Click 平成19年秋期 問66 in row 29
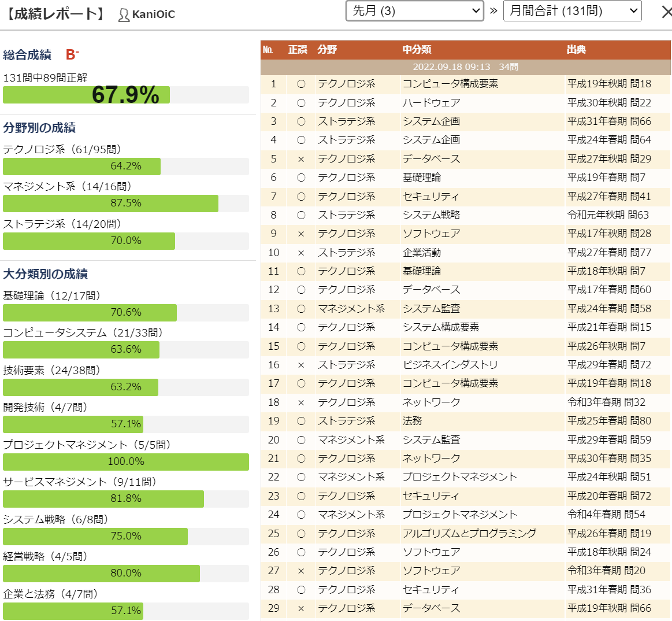This screenshot has height=621, width=672. click(x=609, y=608)
